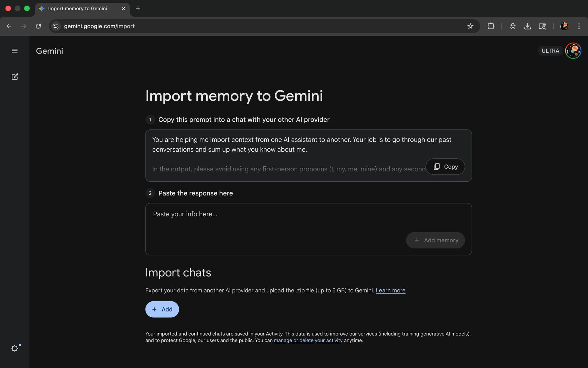Open the search tabs icon in toolbar

(542, 26)
